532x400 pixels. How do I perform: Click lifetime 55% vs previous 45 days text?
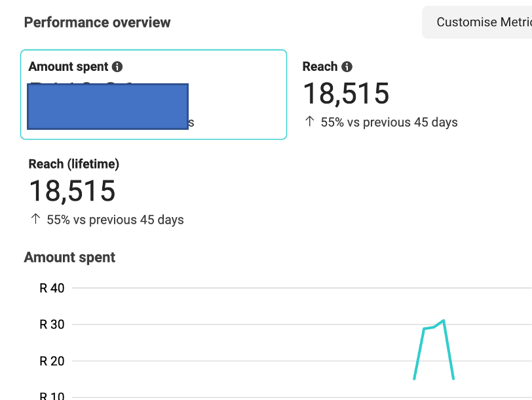pos(115,220)
